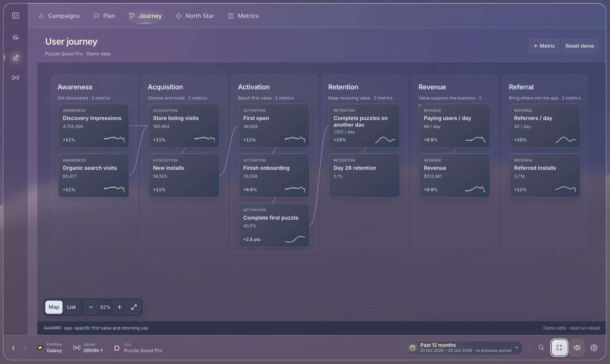Toggle the sidebar panel icon

click(x=16, y=16)
